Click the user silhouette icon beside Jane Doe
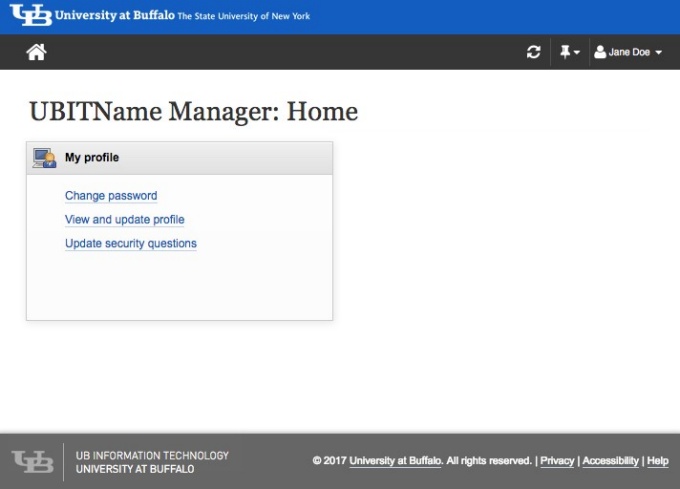The width and height of the screenshot is (680, 489). [600, 52]
